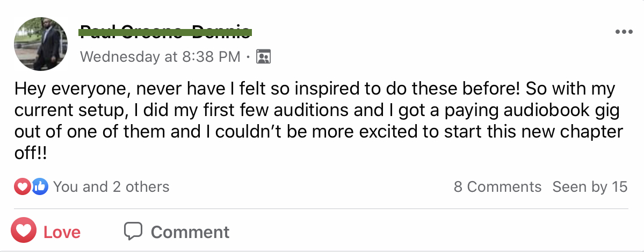Image resolution: width=644 pixels, height=252 pixels.
Task: Click the speech bubble Comment icon
Action: coord(133,231)
